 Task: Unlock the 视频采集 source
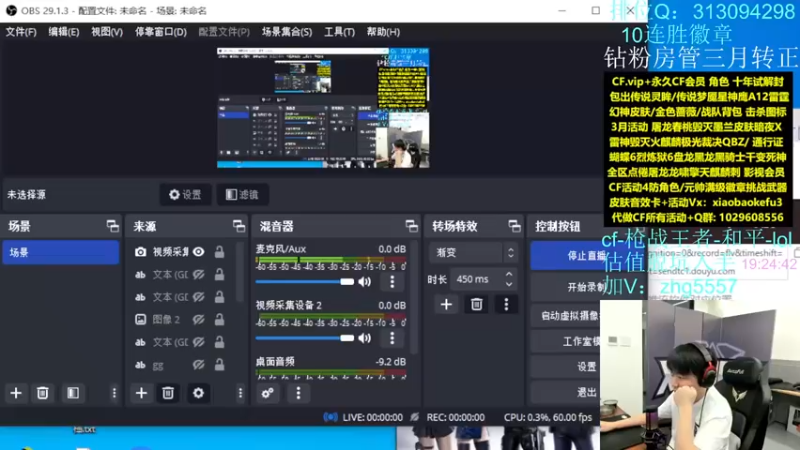[x=219, y=252]
